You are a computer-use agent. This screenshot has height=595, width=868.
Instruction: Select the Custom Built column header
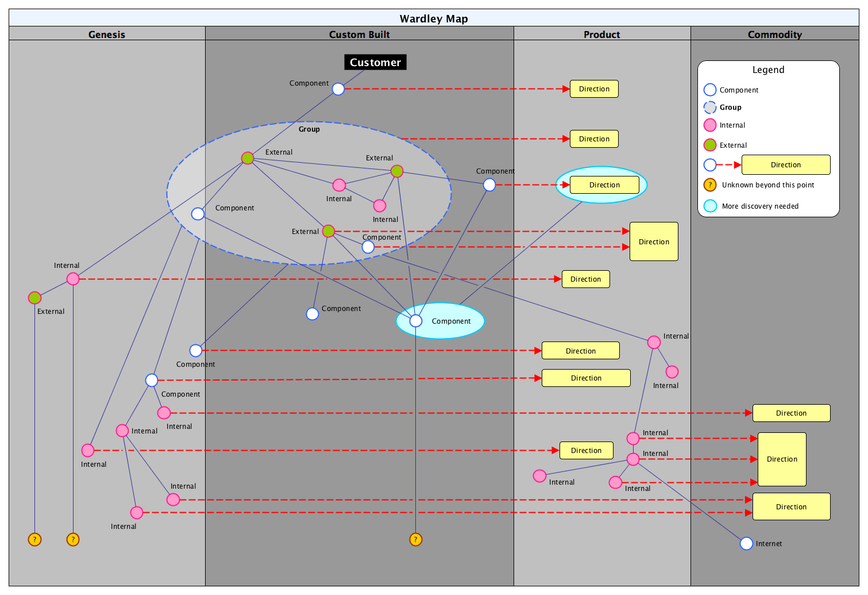[358, 34]
